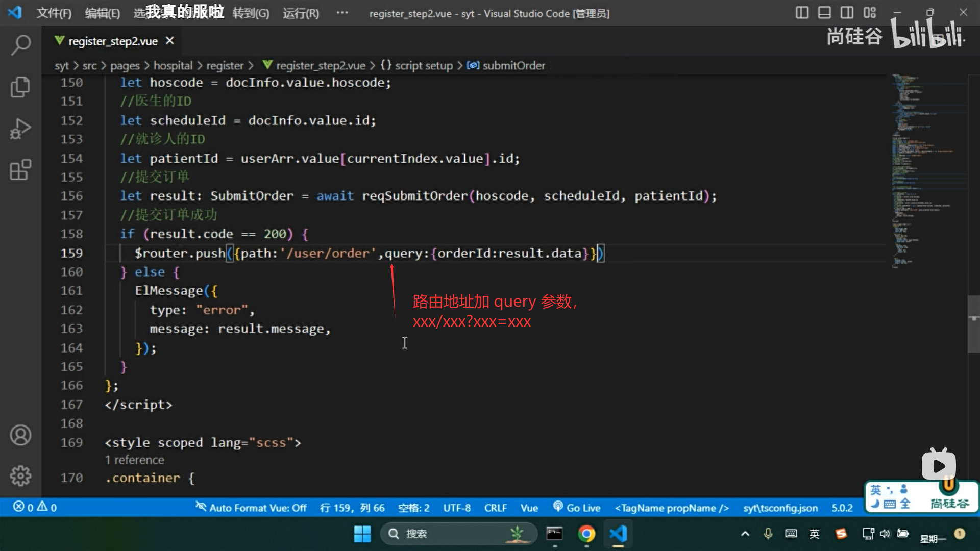Click the 1 reference code lens link
This screenshot has height=551, width=980.
point(135,460)
